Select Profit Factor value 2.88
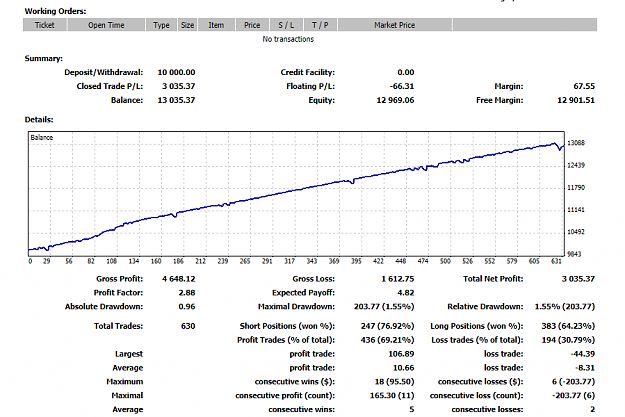This screenshot has width=625, height=417. coord(187,293)
